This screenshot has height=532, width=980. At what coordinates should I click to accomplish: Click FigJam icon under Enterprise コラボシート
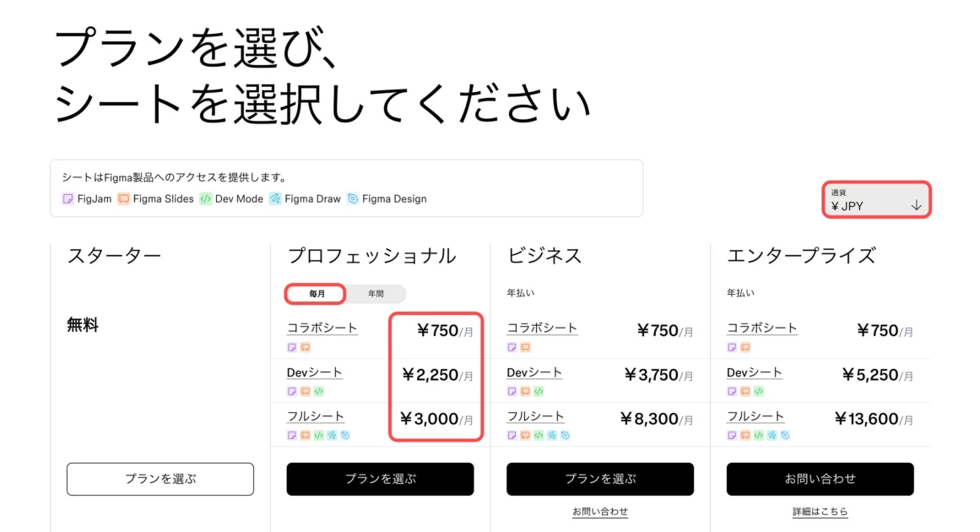pos(732,347)
